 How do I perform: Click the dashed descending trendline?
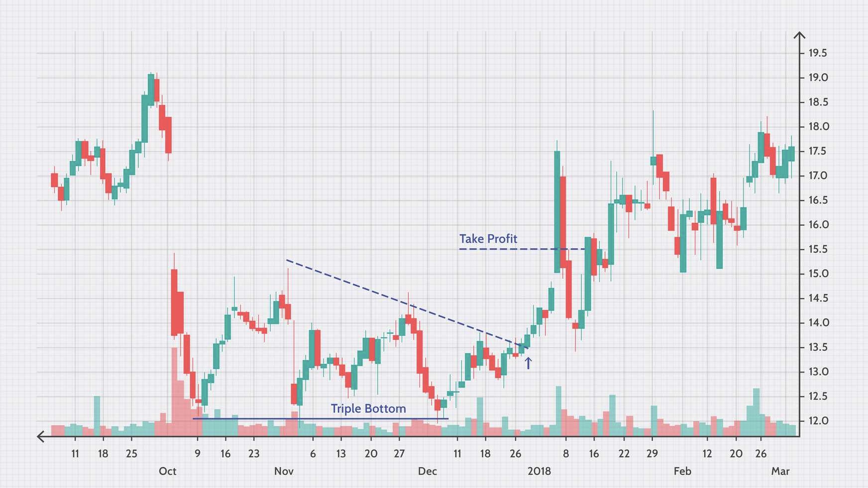point(406,303)
